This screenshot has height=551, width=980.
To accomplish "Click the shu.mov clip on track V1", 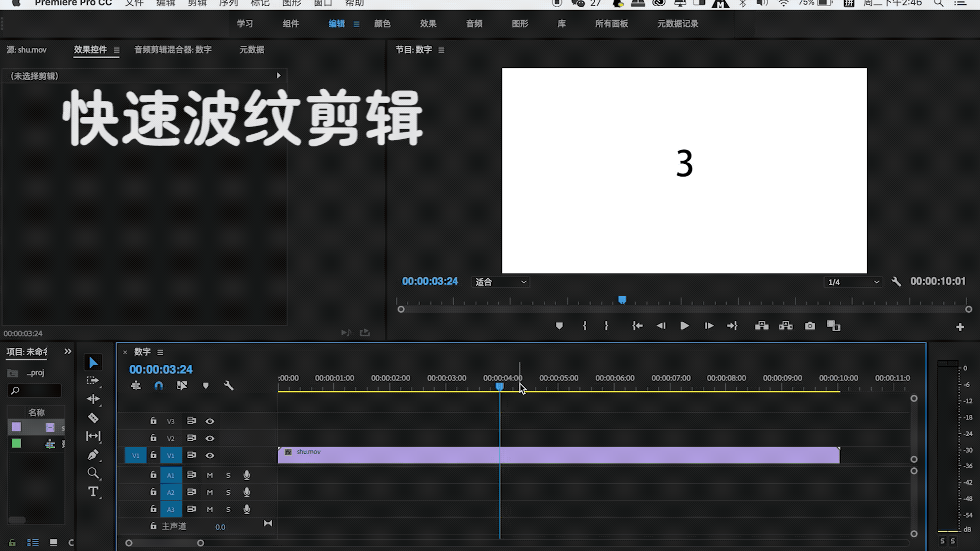I will click(561, 455).
